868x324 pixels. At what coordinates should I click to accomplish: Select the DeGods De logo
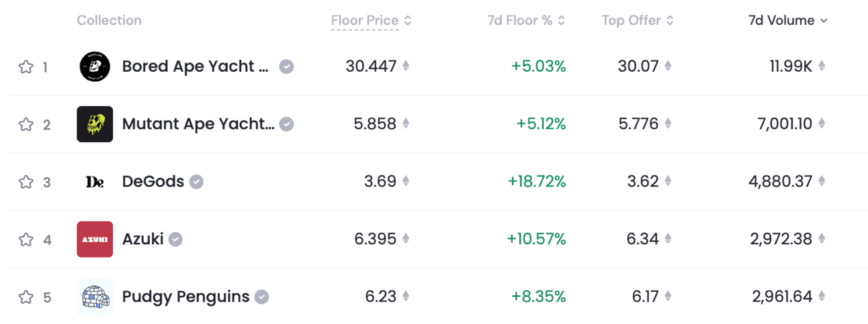[x=95, y=182]
